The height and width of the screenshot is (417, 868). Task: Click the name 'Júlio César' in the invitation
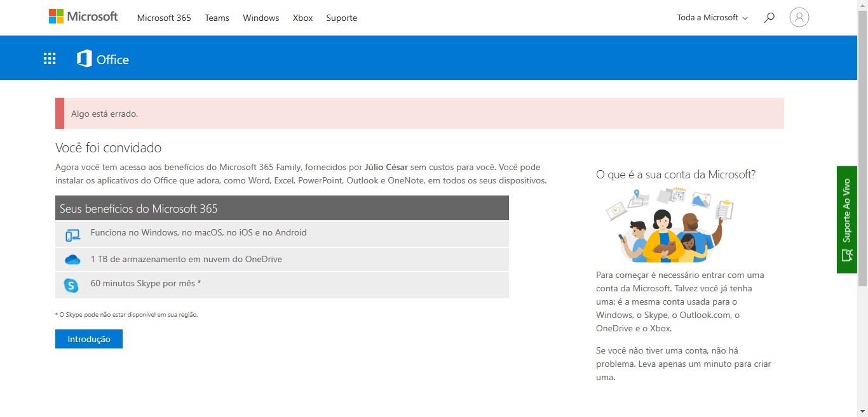point(386,167)
